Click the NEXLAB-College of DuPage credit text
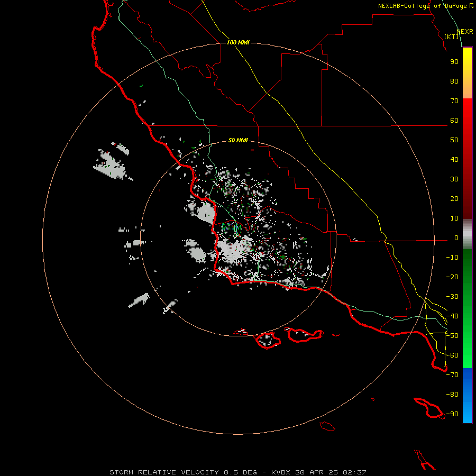 point(425,6)
